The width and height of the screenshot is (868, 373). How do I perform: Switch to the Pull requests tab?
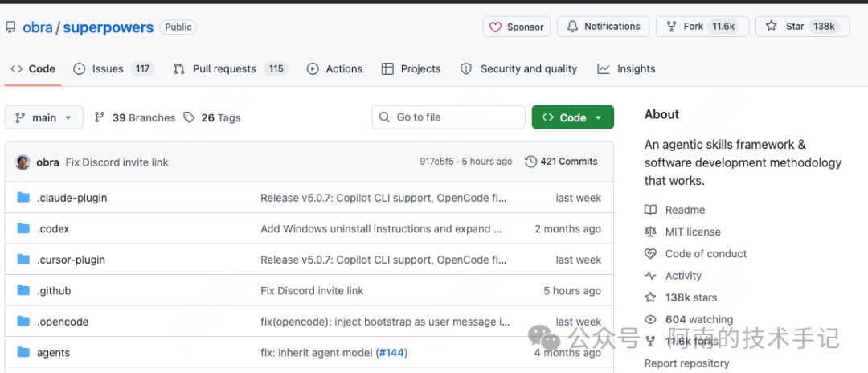click(231, 68)
